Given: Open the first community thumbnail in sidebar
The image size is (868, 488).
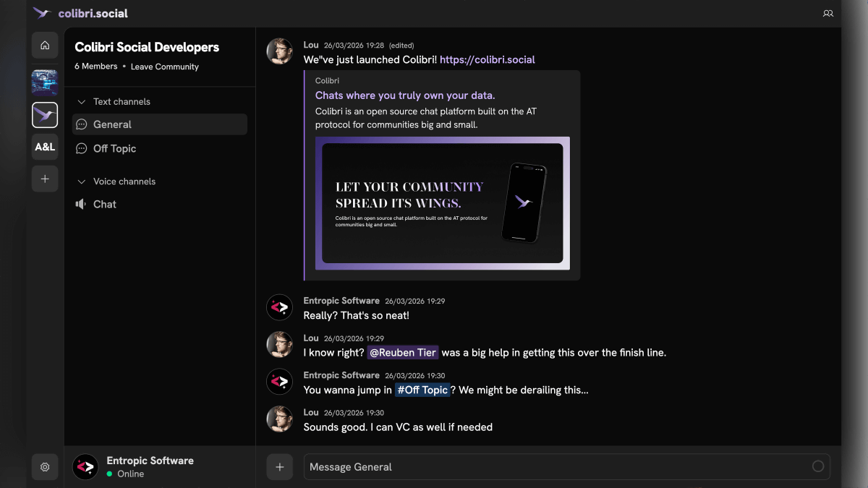Looking at the screenshot, I should coord(45,82).
